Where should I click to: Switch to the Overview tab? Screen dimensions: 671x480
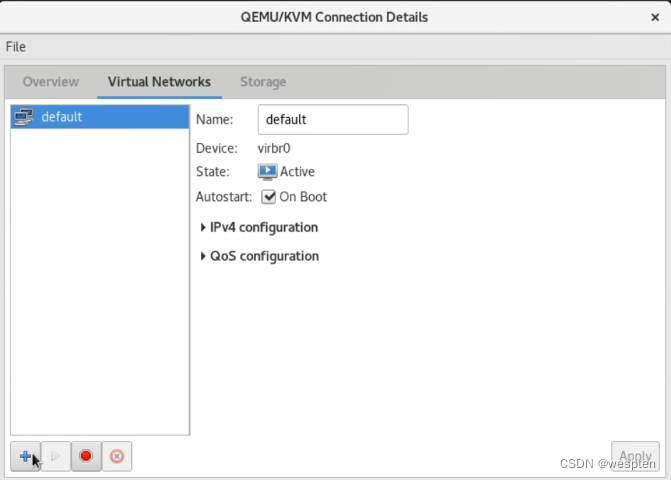click(51, 82)
